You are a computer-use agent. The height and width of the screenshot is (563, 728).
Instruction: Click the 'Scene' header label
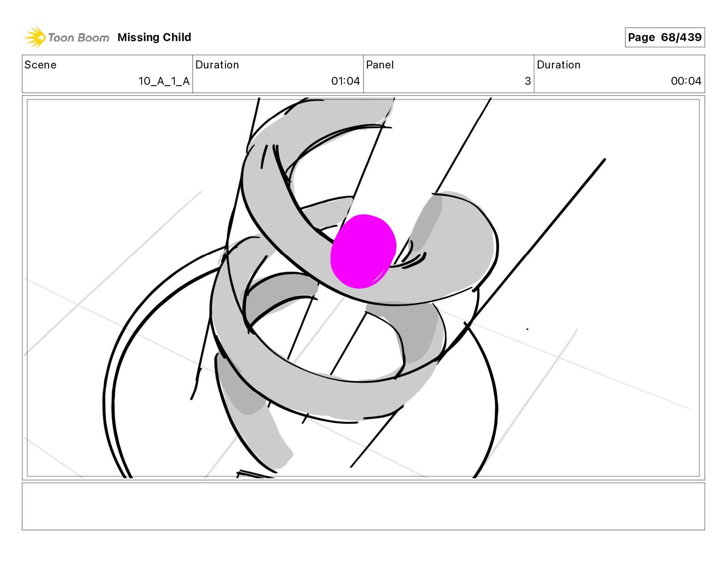click(41, 65)
